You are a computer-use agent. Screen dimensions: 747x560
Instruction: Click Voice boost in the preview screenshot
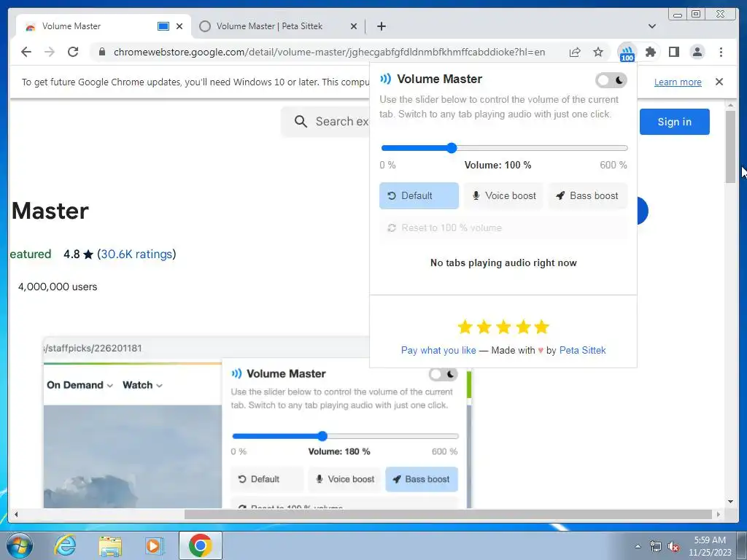(344, 479)
